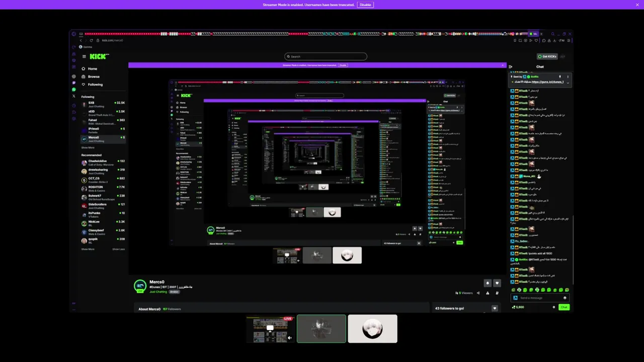Dismiss the top Streamer Mode banner
The height and width of the screenshot is (362, 644).
[x=637, y=5]
